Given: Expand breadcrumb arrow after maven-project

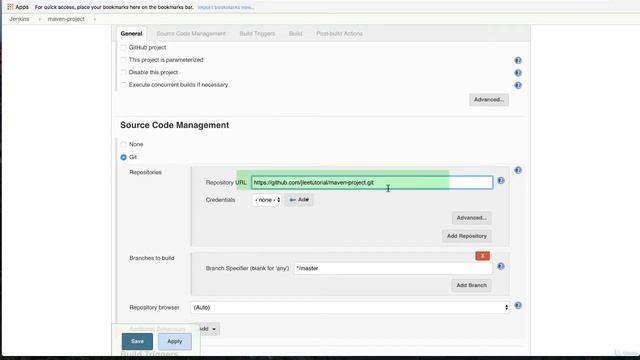Looking at the screenshot, I should pos(94,19).
